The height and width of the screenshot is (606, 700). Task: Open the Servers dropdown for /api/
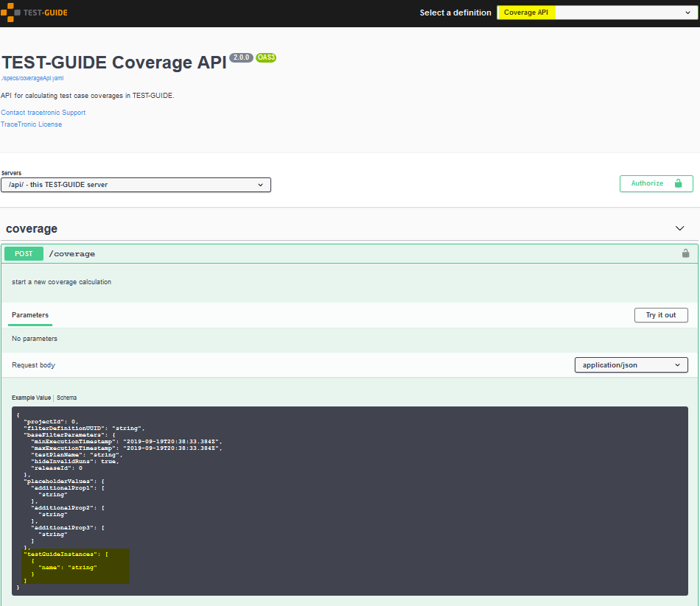[136, 184]
